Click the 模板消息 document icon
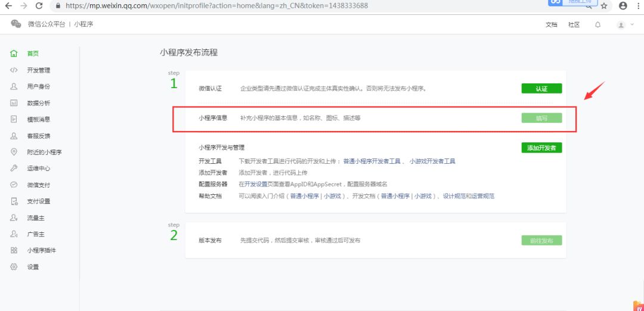The width and height of the screenshot is (644, 311). pos(14,119)
